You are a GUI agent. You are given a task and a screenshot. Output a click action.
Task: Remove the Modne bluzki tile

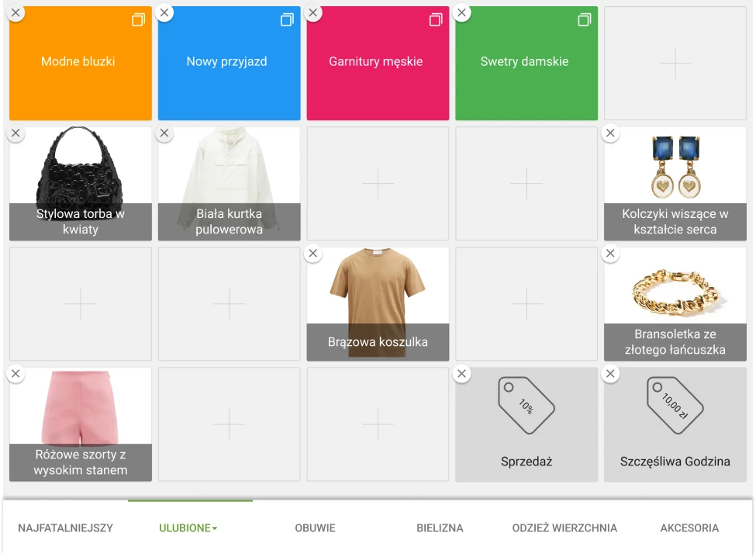pos(16,13)
